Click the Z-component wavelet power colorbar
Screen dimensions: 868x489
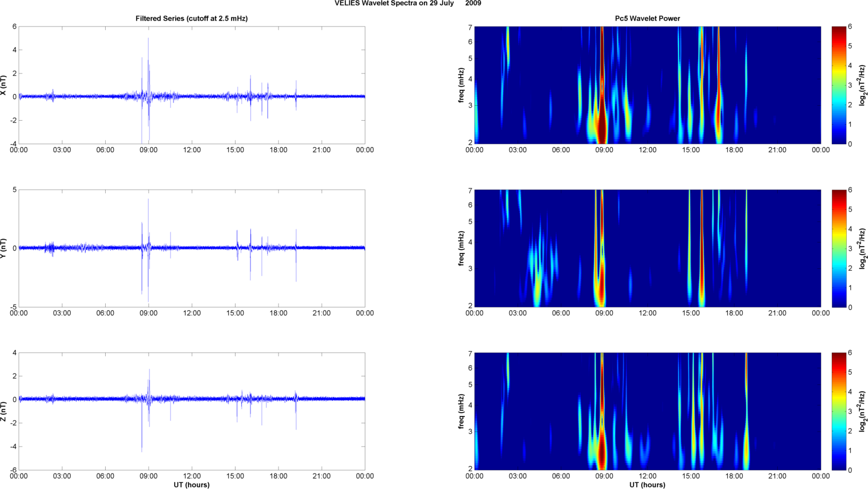[839, 411]
